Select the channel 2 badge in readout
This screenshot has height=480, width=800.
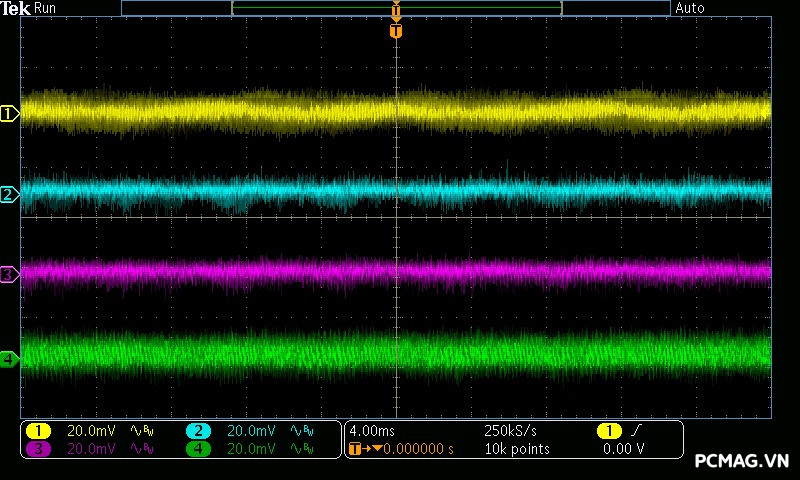(x=198, y=431)
